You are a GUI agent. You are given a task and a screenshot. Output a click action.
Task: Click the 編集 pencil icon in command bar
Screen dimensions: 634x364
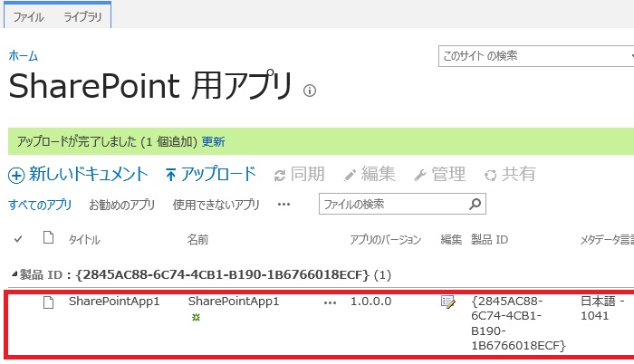click(x=350, y=176)
